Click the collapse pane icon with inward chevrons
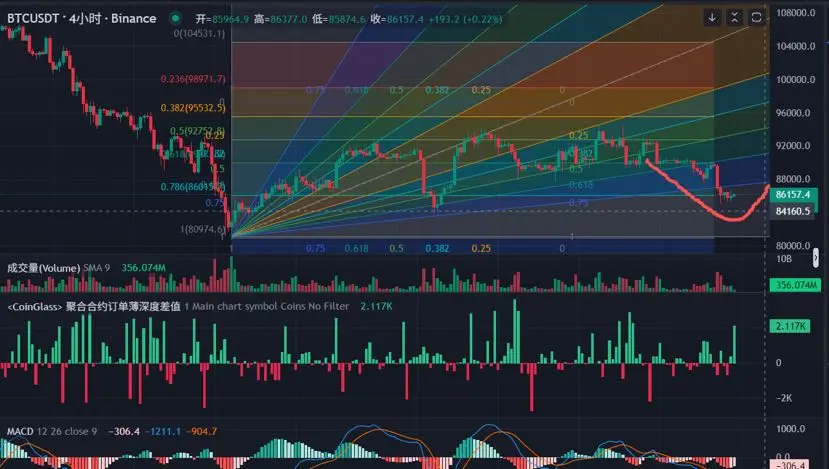829x469 pixels. pos(734,17)
